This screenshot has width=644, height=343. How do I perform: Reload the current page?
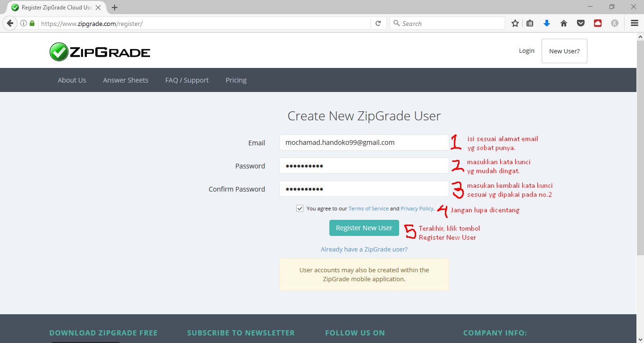pos(378,23)
